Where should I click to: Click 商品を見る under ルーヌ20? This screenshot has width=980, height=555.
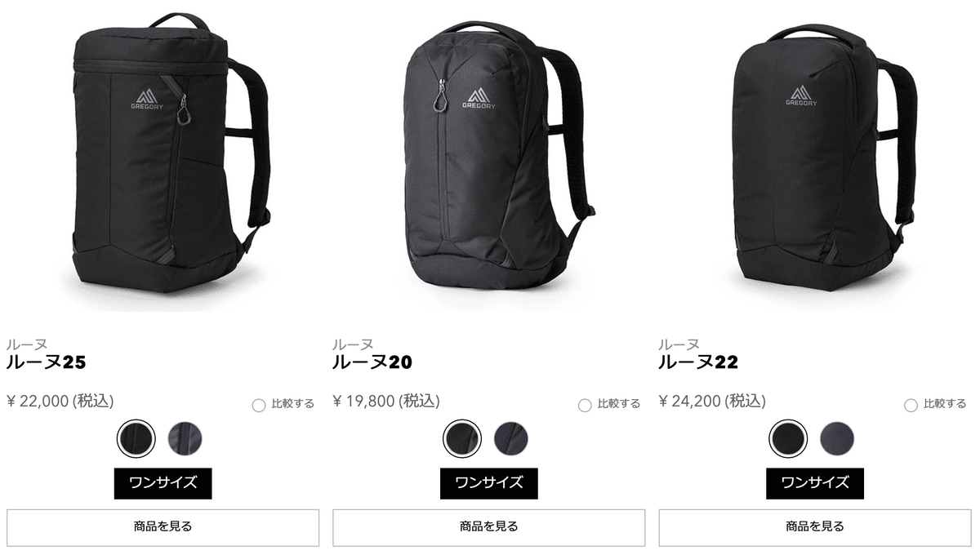(x=489, y=527)
